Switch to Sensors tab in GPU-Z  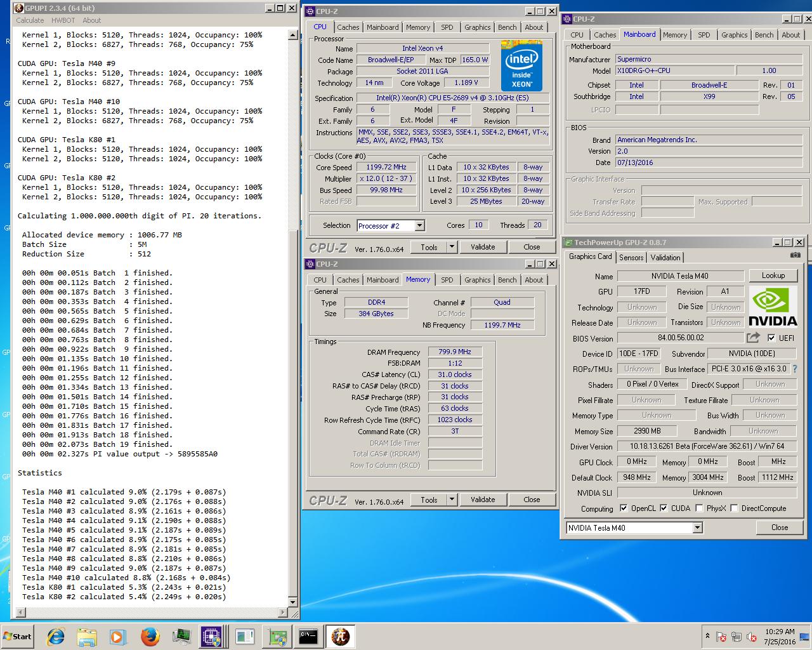(631, 257)
